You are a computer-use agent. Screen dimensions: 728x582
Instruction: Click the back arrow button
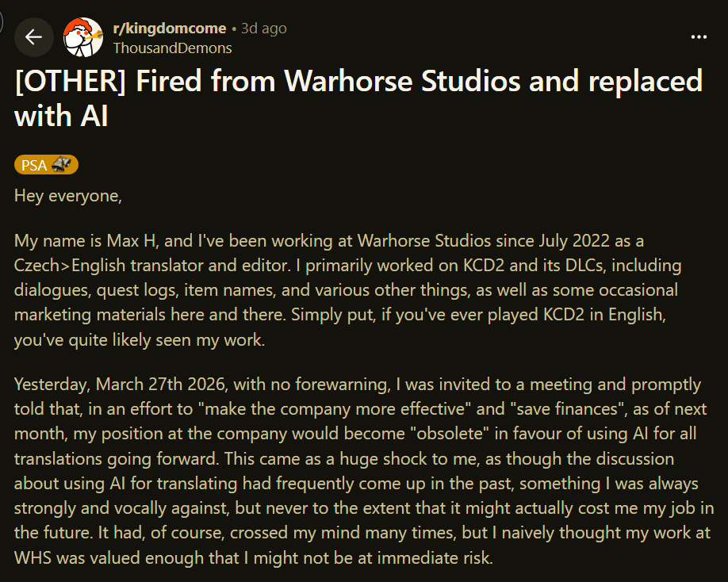pyautogui.click(x=33, y=37)
